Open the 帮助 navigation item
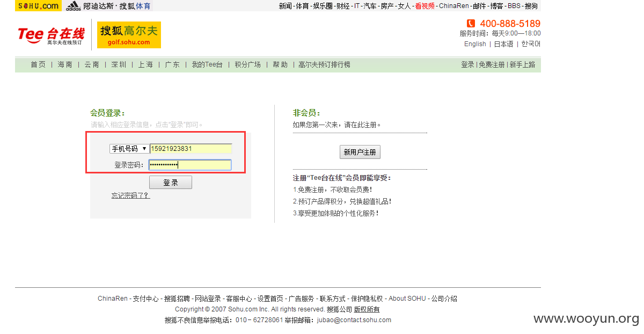The height and width of the screenshot is (334, 644). [x=280, y=64]
